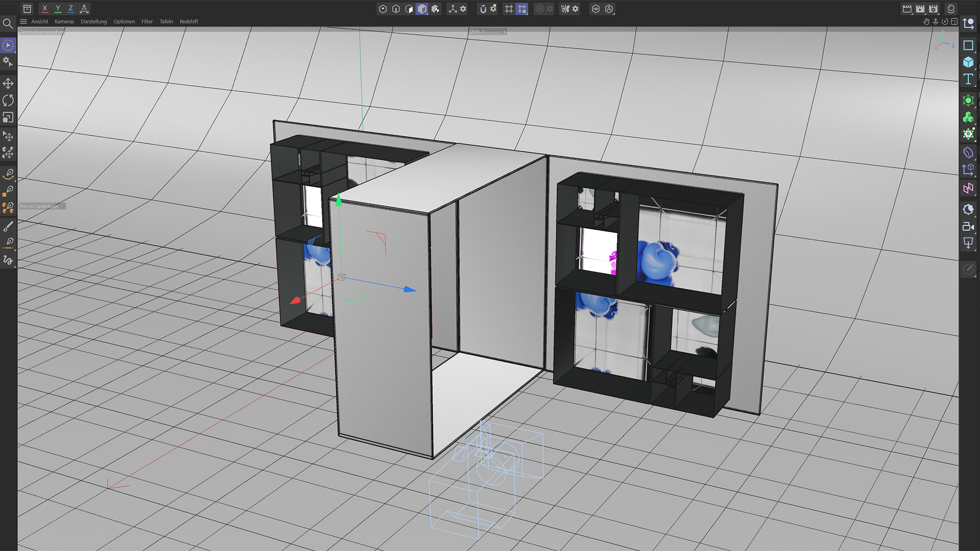Open the viewport hamburger menu
The image size is (980, 551).
[x=23, y=21]
